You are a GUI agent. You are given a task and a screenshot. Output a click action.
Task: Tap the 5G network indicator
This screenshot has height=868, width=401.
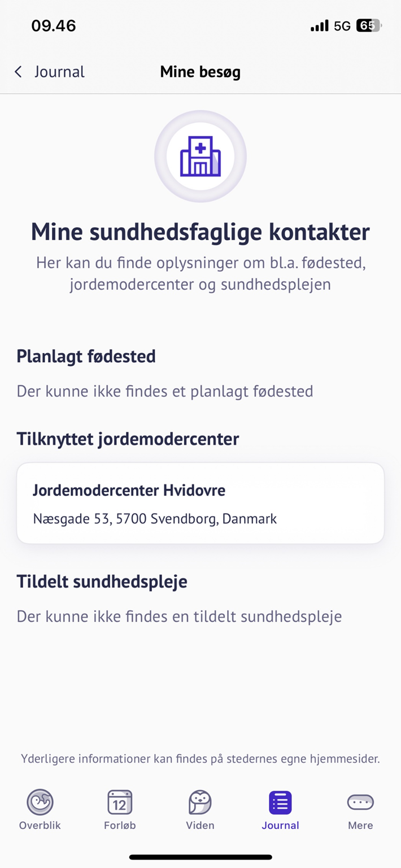click(343, 25)
